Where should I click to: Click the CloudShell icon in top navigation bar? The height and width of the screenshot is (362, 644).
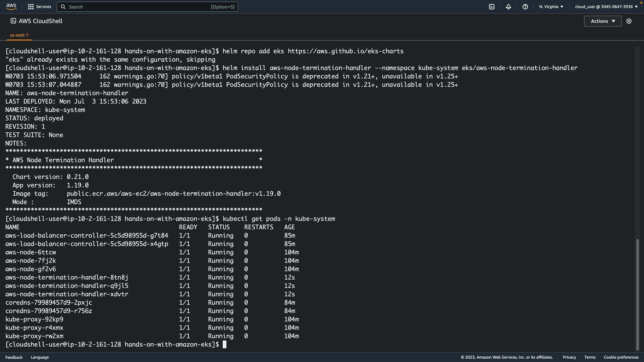[x=492, y=7]
